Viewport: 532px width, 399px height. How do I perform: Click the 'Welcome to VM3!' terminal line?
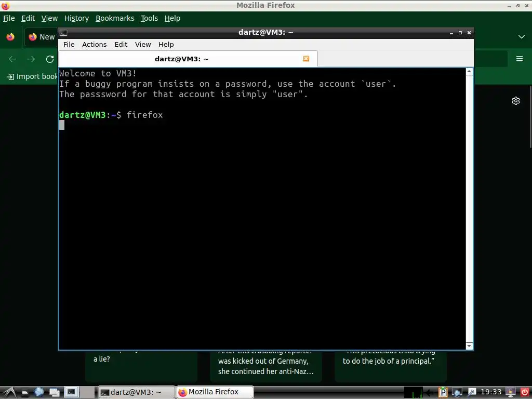tap(98, 73)
